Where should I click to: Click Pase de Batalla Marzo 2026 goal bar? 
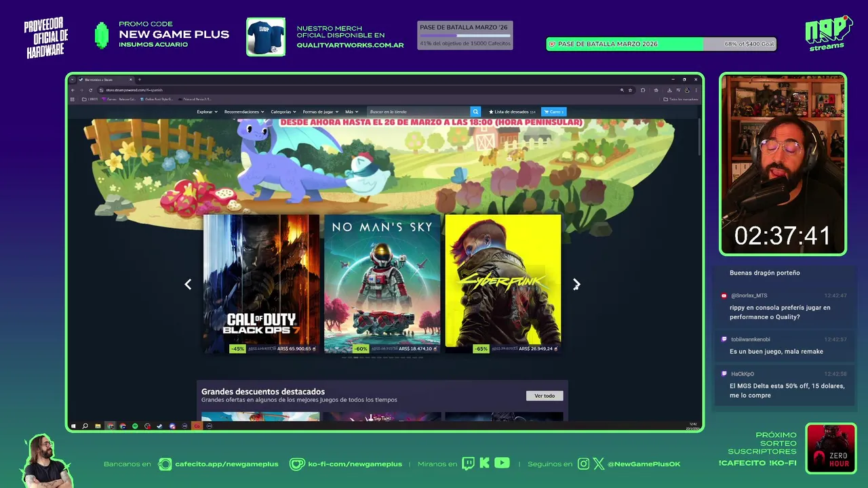661,44
